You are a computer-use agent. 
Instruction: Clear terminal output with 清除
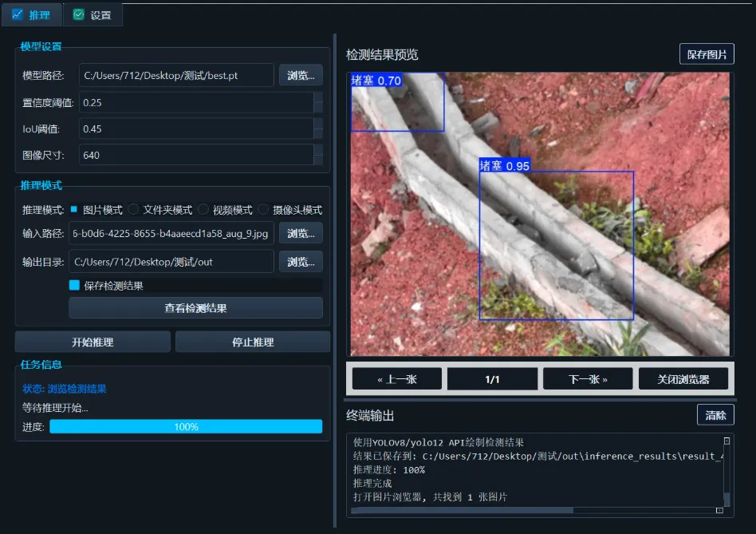pos(715,414)
